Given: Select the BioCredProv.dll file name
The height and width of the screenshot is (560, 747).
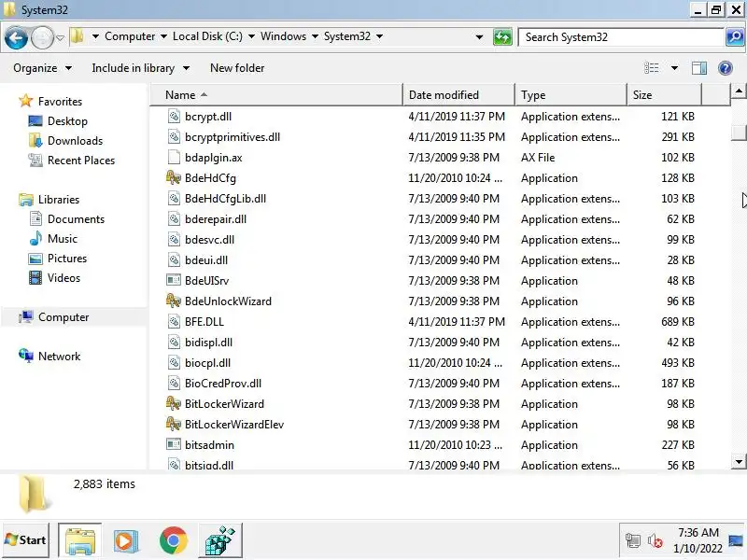Looking at the screenshot, I should [223, 384].
